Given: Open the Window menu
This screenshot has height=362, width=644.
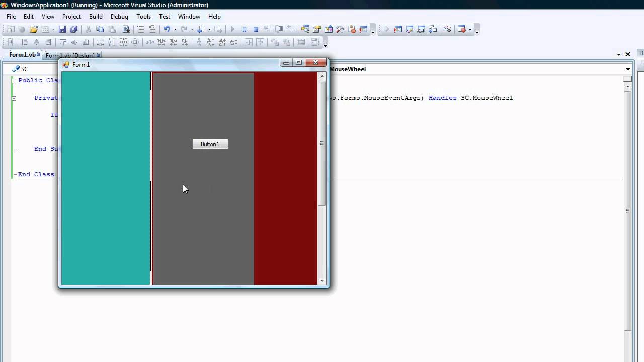Looking at the screenshot, I should [189, 17].
